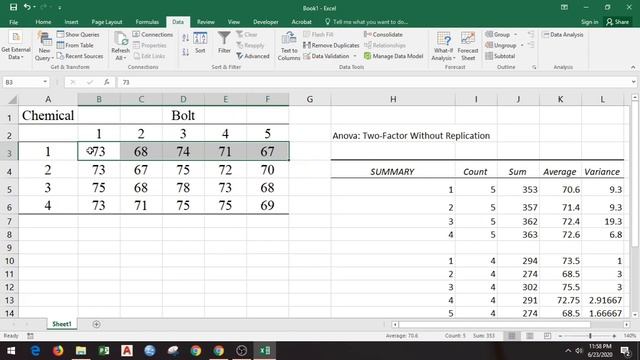Open the Data Analysis tool
640x360 pixels.
[x=563, y=35]
